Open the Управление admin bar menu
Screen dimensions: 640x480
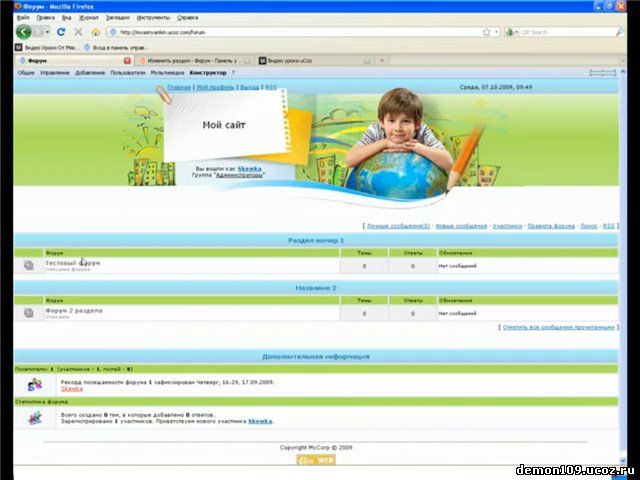coord(55,73)
